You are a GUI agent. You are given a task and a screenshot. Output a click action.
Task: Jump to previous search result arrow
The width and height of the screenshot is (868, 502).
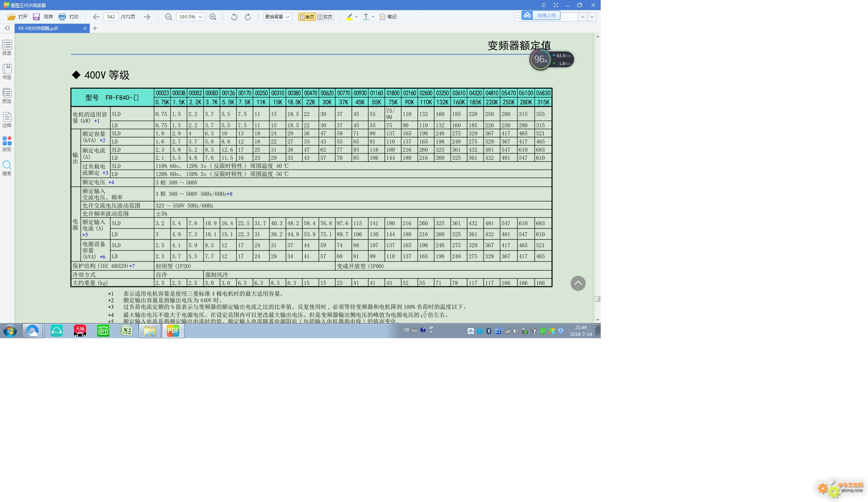(582, 17)
